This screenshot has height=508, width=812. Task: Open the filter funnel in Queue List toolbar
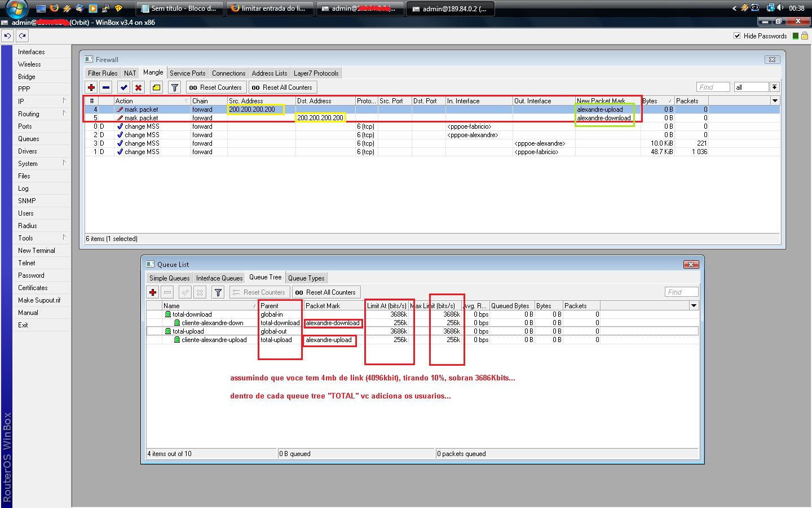(218, 292)
